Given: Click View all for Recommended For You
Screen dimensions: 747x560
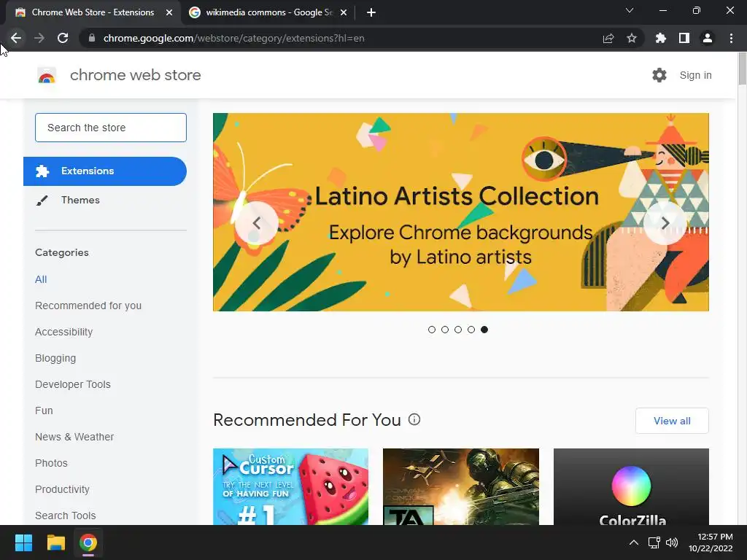Looking at the screenshot, I should [x=672, y=421].
